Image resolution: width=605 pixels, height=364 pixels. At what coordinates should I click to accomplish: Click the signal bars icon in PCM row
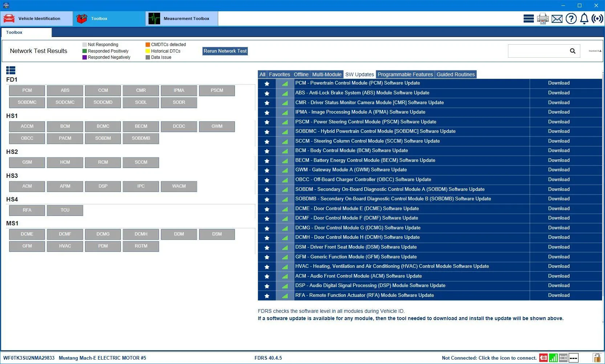pos(285,83)
